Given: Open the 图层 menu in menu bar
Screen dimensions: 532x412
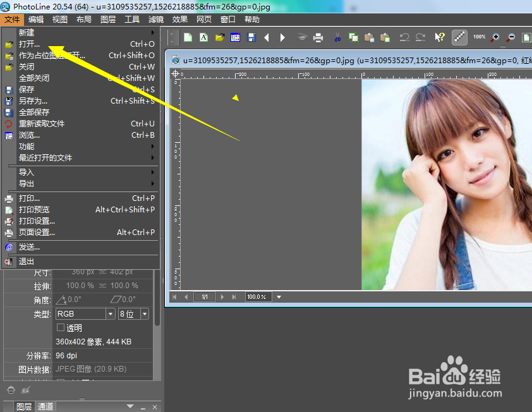Looking at the screenshot, I should (x=108, y=20).
